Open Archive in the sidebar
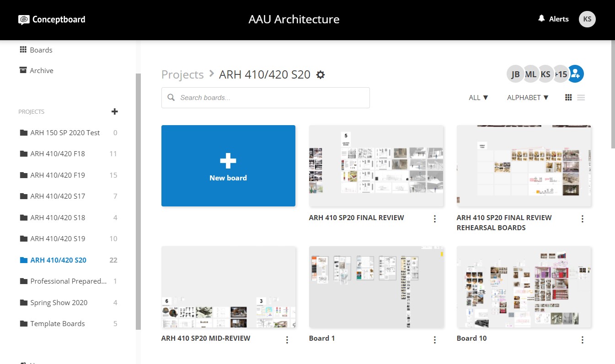The width and height of the screenshot is (615, 364). click(41, 70)
